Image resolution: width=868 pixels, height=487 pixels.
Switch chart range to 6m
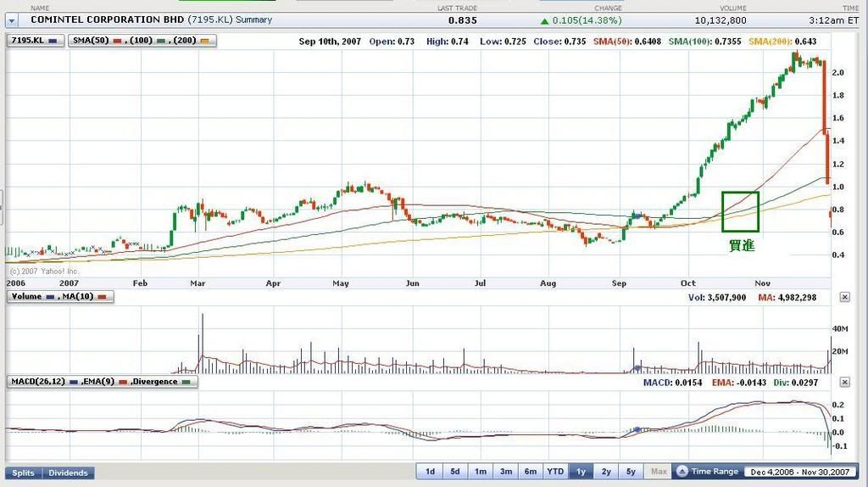(530, 472)
